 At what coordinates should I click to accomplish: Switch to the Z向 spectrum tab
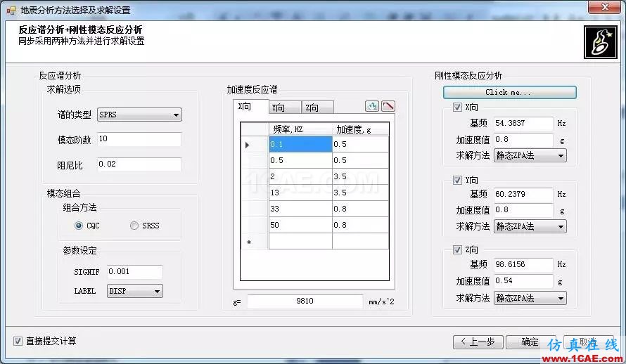[317, 108]
